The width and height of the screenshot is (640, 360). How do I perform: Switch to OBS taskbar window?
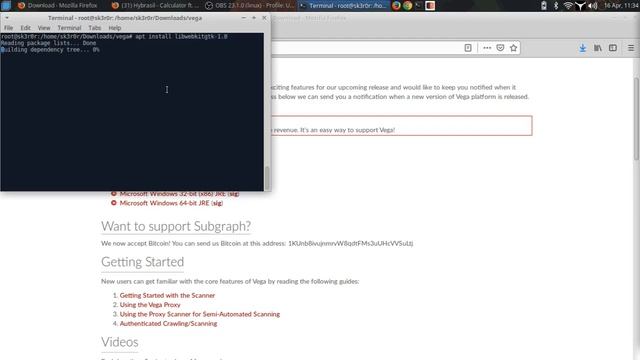(x=249, y=5)
